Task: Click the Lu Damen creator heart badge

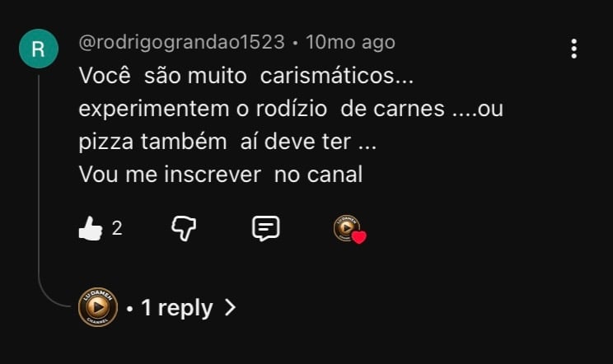Action: 349,229
